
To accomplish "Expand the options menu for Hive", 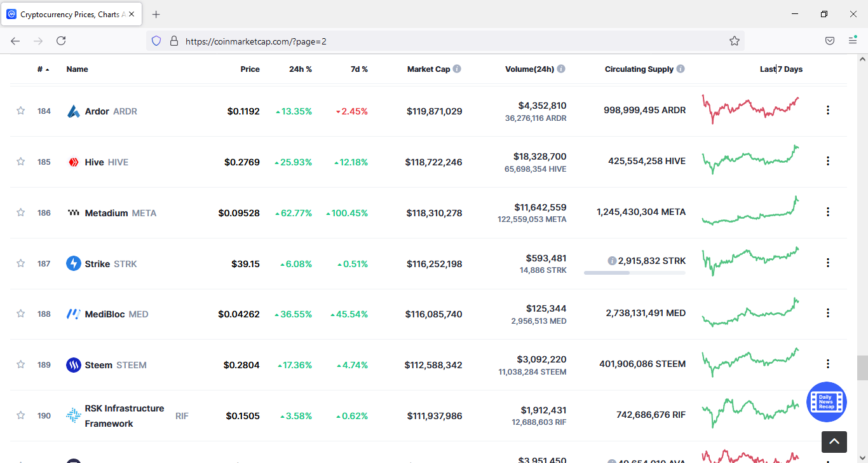I will [x=827, y=161].
